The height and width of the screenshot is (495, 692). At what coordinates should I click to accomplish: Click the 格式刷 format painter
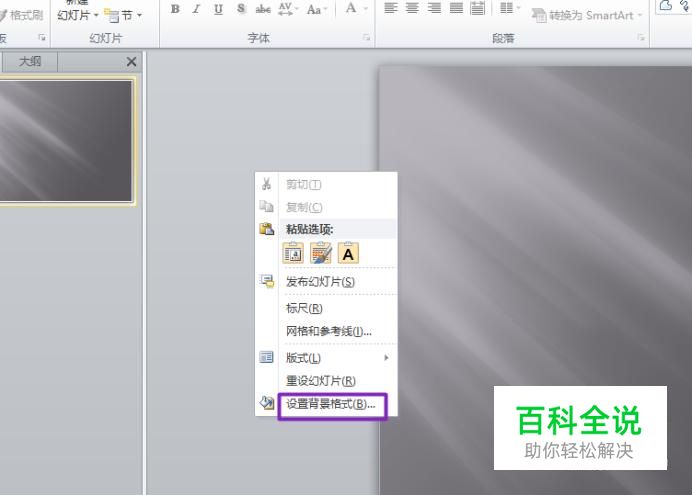tap(22, 15)
